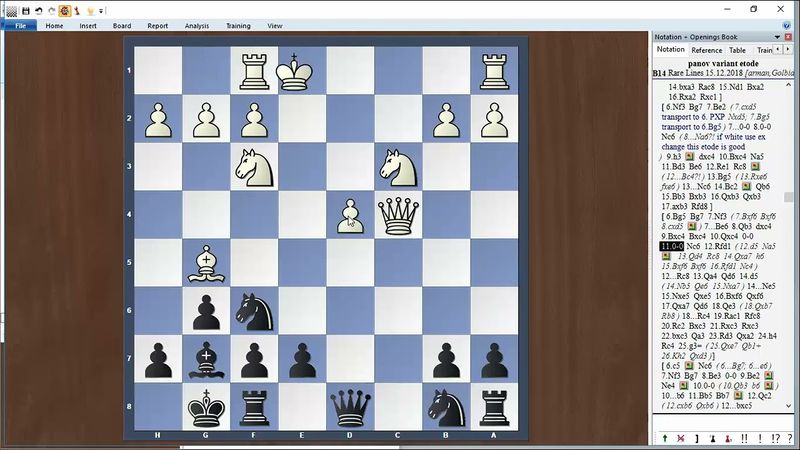Select the highlighted move 11.0-0 in notation
Image resolution: width=800 pixels, height=450 pixels.
[x=671, y=245]
